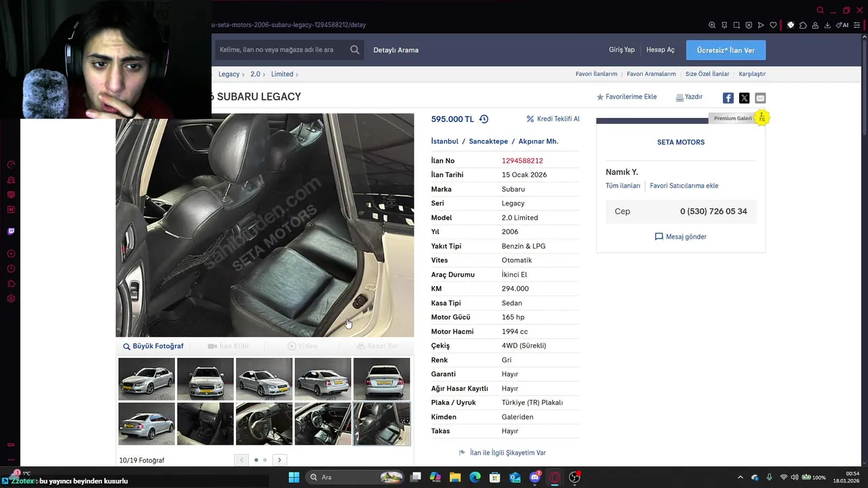Screen dimensions: 868x488
Task: Open Twitch from the Opera GX sidebar
Action: pos(11,231)
